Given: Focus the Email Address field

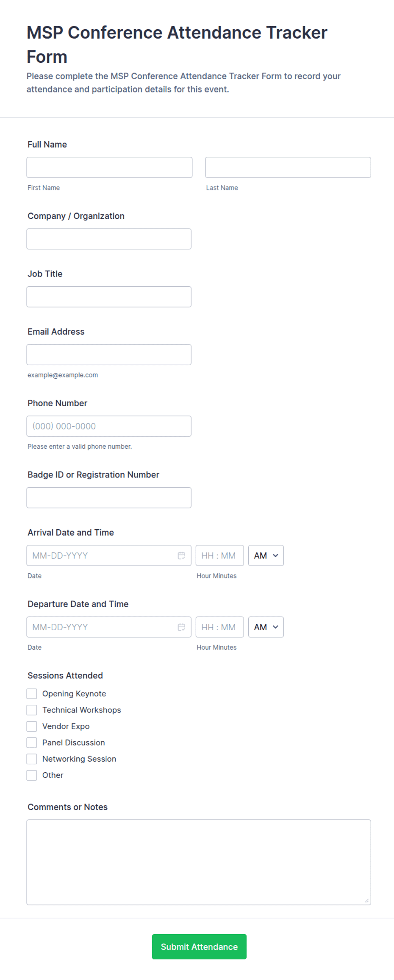Looking at the screenshot, I should click(x=109, y=355).
